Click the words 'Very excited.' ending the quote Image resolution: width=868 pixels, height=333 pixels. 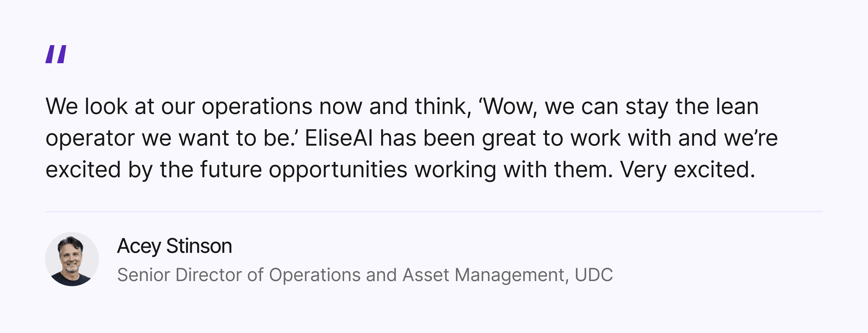688,170
